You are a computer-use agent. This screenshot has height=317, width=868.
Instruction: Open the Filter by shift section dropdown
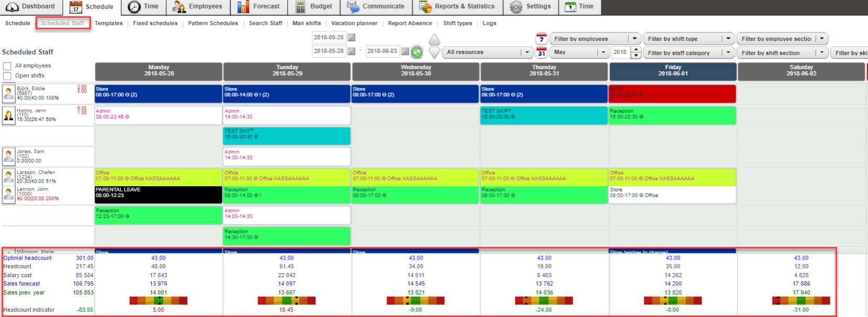point(782,52)
